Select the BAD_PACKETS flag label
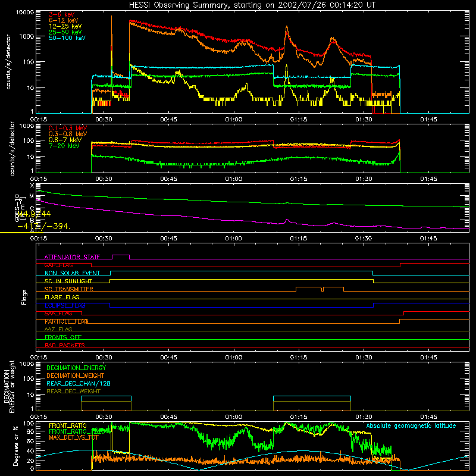This screenshot has height=476, width=476. click(x=65, y=345)
